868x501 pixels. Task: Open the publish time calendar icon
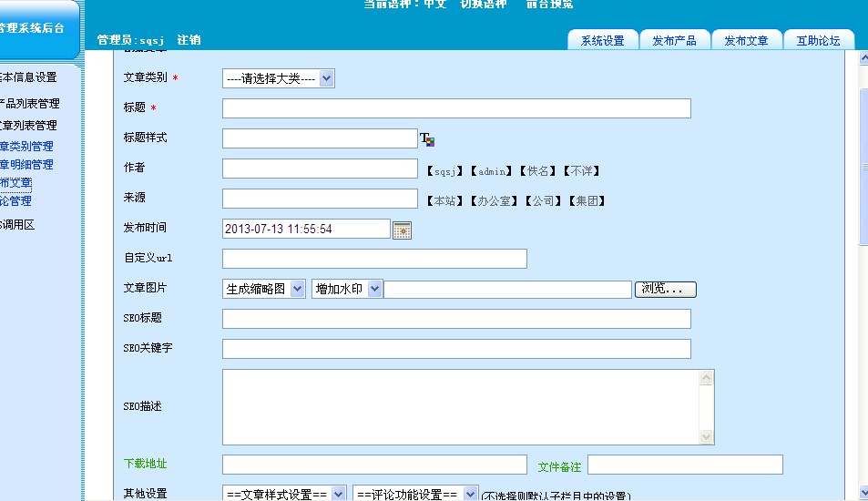click(x=402, y=230)
